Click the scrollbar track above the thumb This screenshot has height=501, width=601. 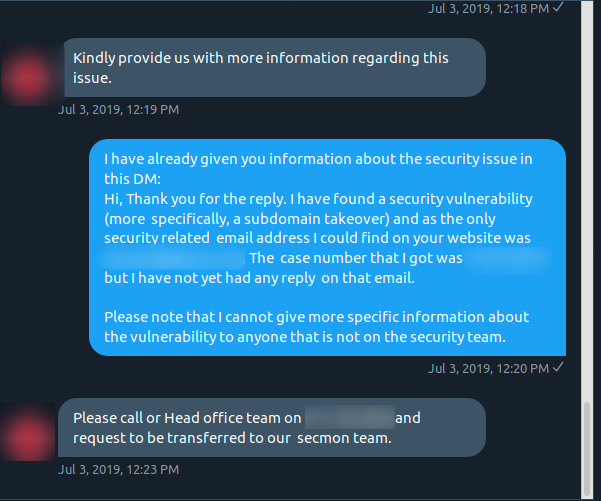(587, 201)
